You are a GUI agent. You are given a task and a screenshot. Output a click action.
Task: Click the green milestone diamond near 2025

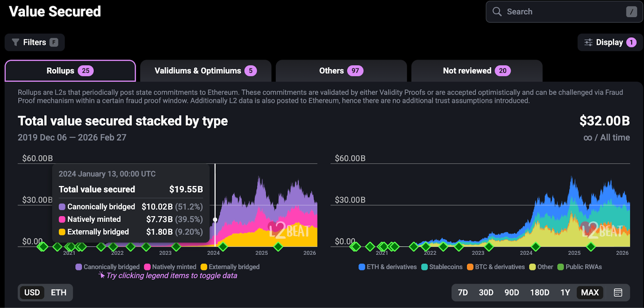pyautogui.click(x=278, y=246)
